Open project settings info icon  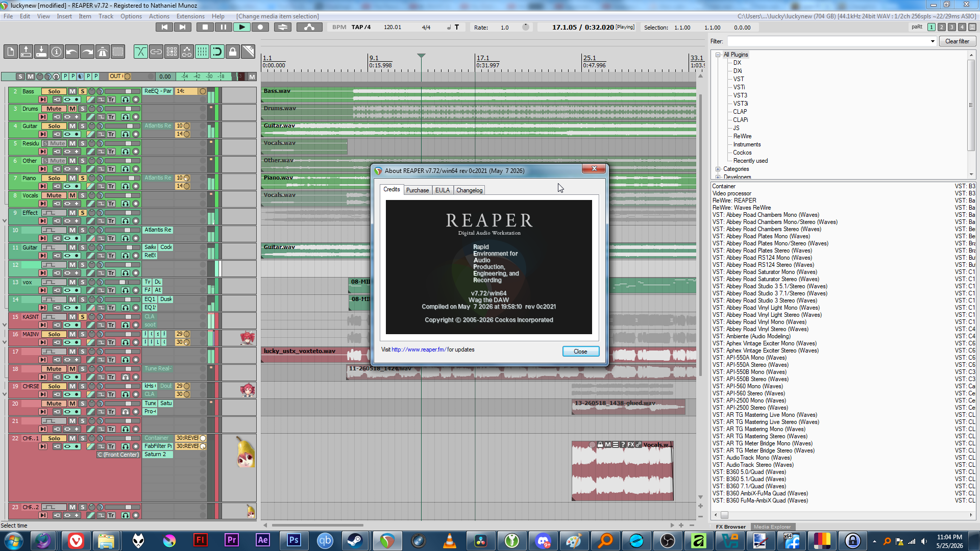click(x=56, y=52)
